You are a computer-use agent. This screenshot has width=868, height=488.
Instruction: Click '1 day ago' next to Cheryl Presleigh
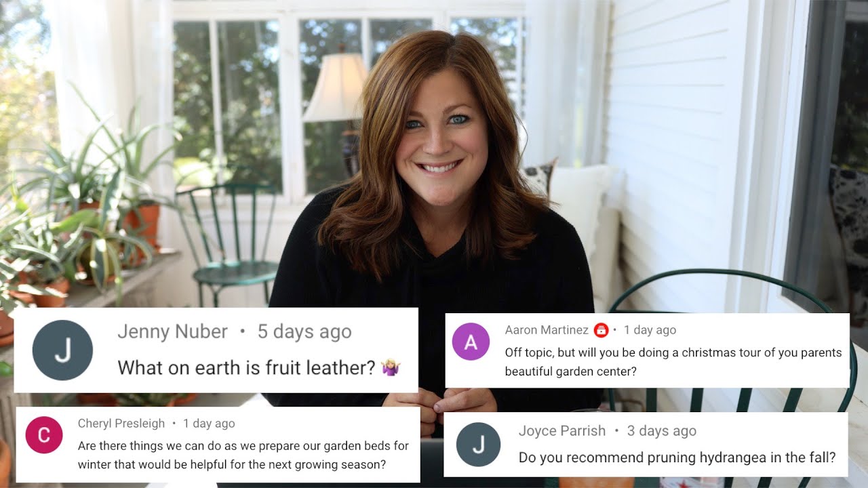click(x=209, y=423)
